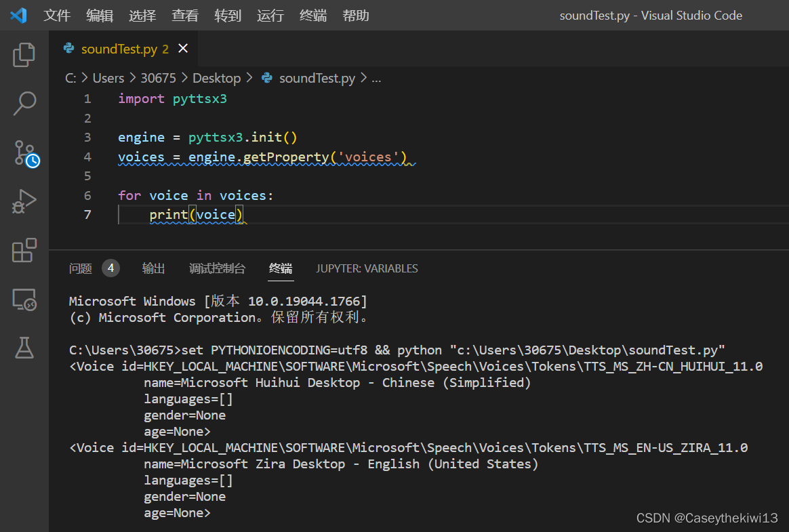Click the TTS_MS_EN-US_ZIRA_11.0 voice id line
This screenshot has width=789, height=532.
409,448
